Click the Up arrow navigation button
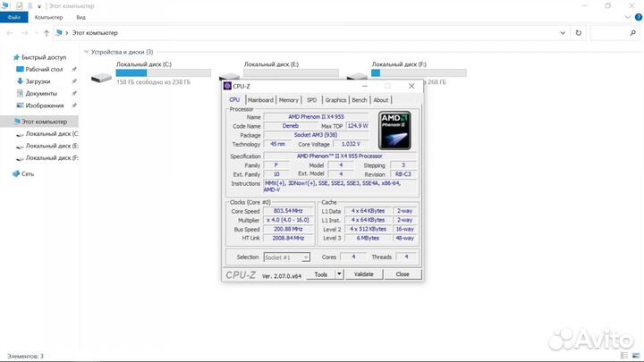 pyautogui.click(x=44, y=33)
